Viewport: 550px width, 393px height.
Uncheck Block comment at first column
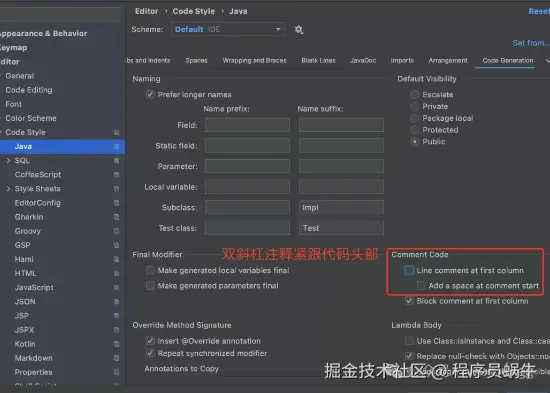(x=409, y=301)
